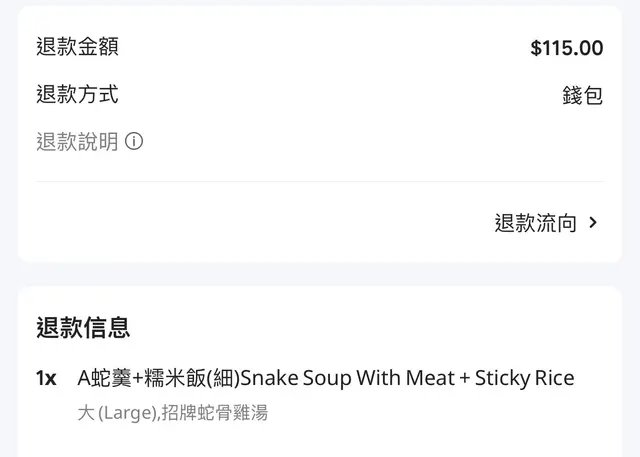This screenshot has height=457, width=640.
Task: Expand refund flow with the right chevron
Action: pos(593,223)
